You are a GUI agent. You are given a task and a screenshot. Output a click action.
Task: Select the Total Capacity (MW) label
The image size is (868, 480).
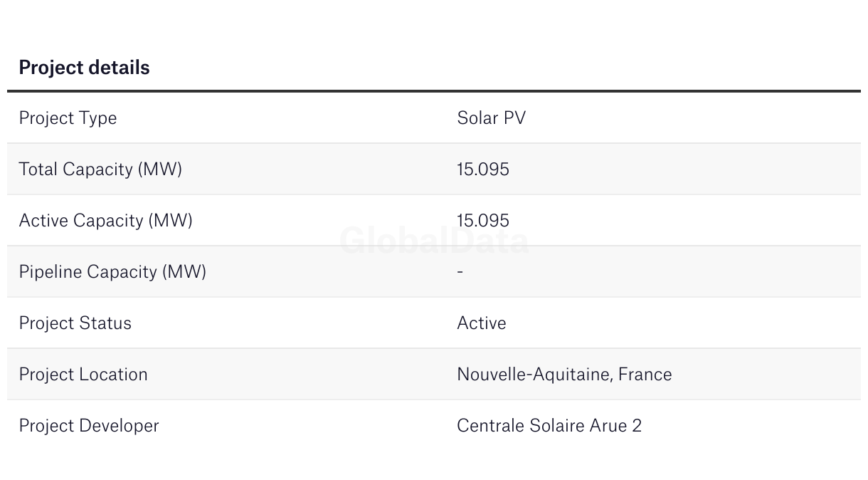[x=100, y=169]
